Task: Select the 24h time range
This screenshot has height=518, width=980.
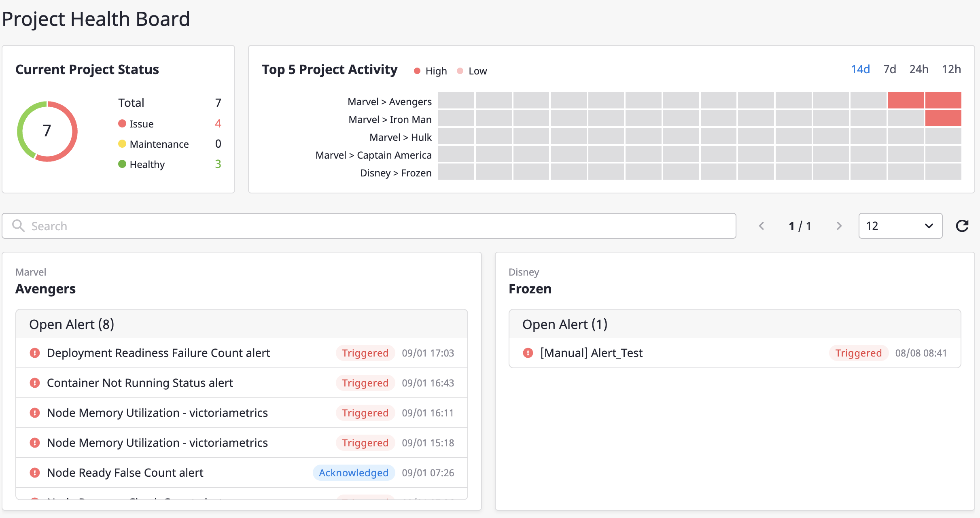Action: (x=919, y=69)
